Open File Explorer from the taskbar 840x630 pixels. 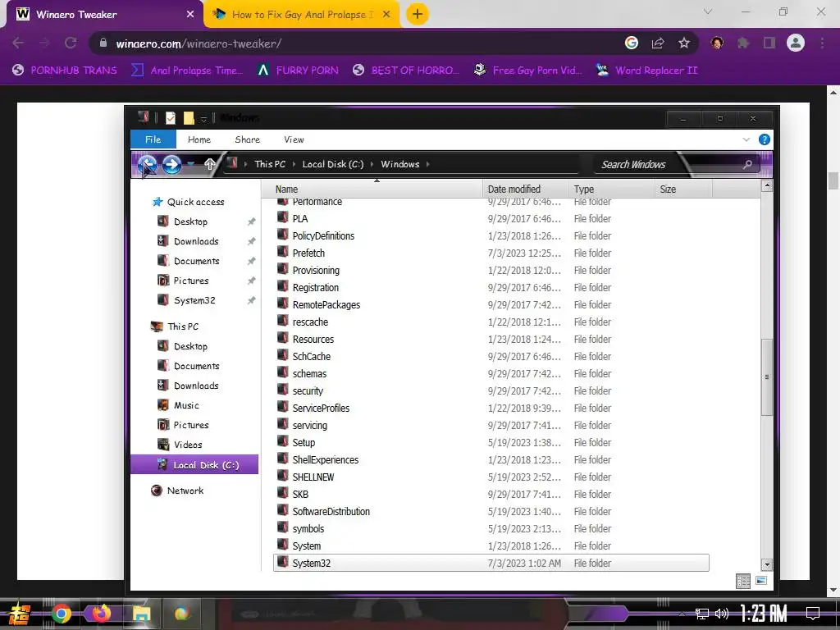(x=141, y=614)
